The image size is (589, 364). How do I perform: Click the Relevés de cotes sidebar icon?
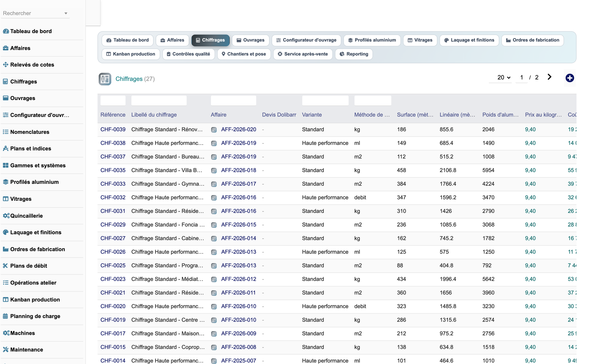pyautogui.click(x=6, y=65)
